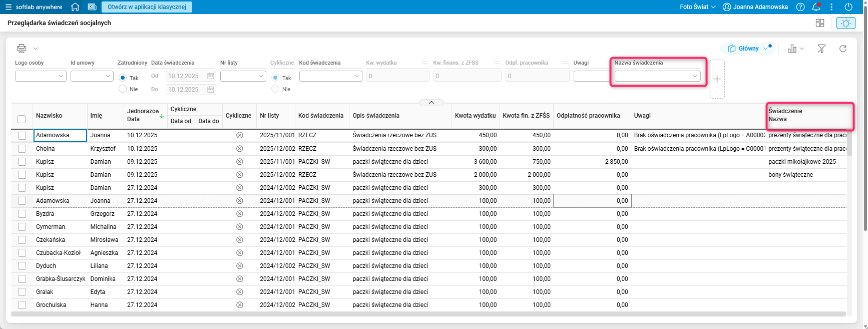Open the print icon in toolbar
This screenshot has height=329, width=868.
(x=22, y=49)
